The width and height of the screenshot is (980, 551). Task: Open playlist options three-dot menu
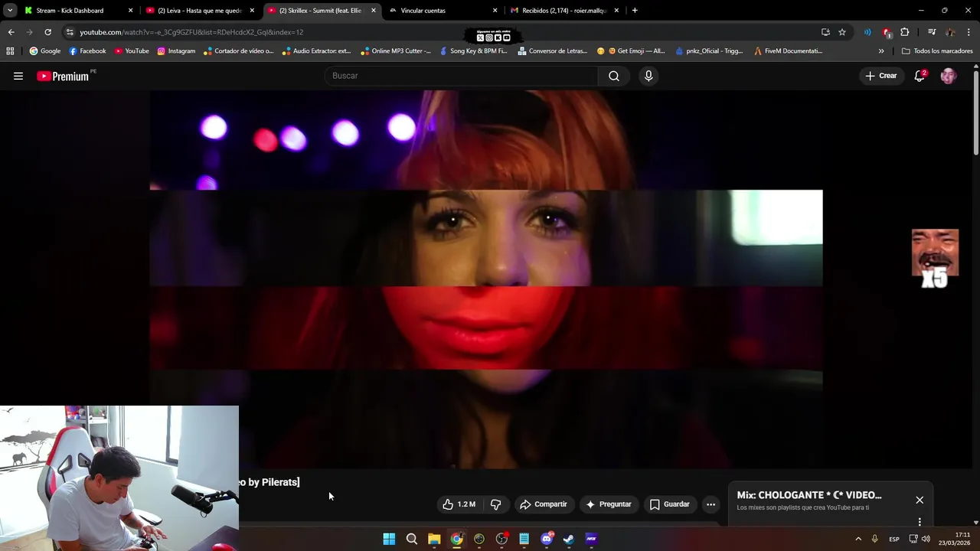tap(920, 522)
